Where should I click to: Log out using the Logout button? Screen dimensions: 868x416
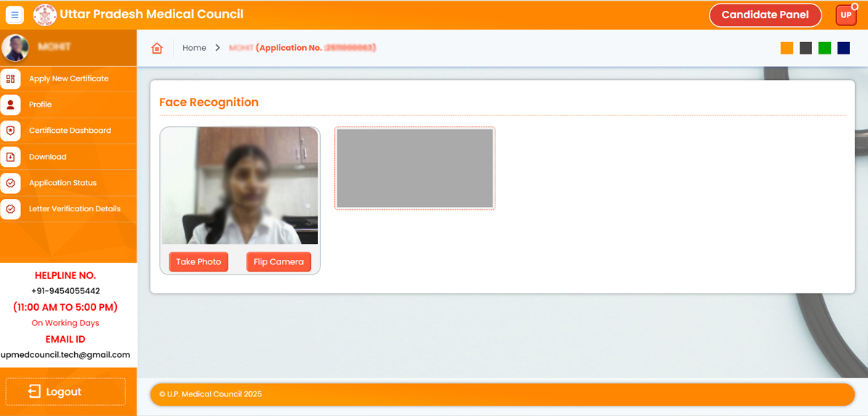pos(65,392)
